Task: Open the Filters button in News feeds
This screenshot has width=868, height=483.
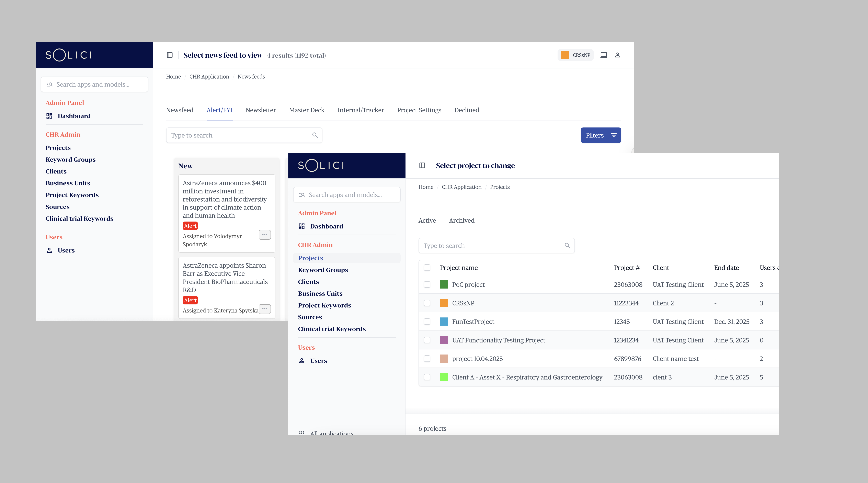Action: click(601, 135)
